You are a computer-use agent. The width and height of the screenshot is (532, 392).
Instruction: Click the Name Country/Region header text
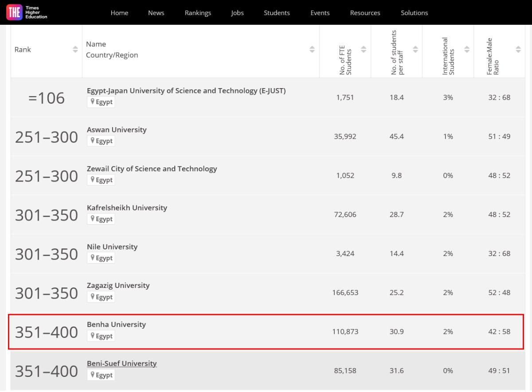pos(112,50)
